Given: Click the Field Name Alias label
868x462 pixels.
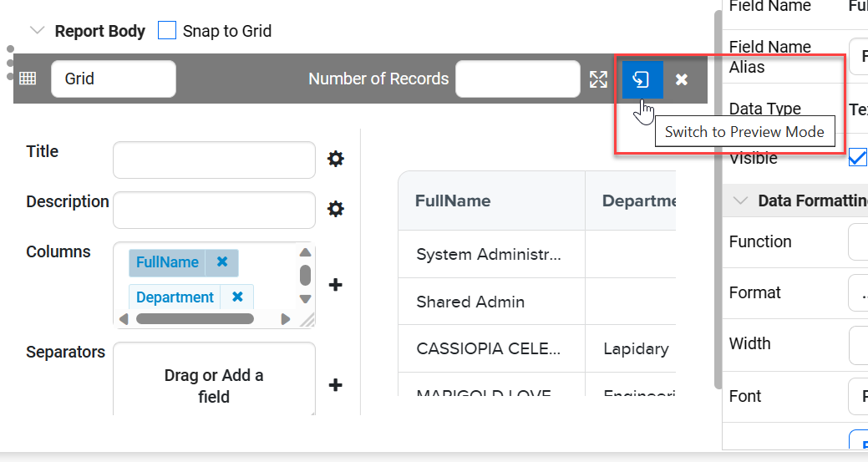Looking at the screenshot, I should point(769,57).
